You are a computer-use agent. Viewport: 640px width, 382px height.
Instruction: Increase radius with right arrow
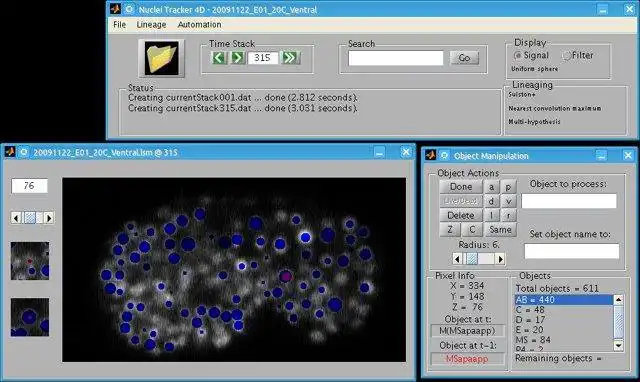click(x=500, y=259)
